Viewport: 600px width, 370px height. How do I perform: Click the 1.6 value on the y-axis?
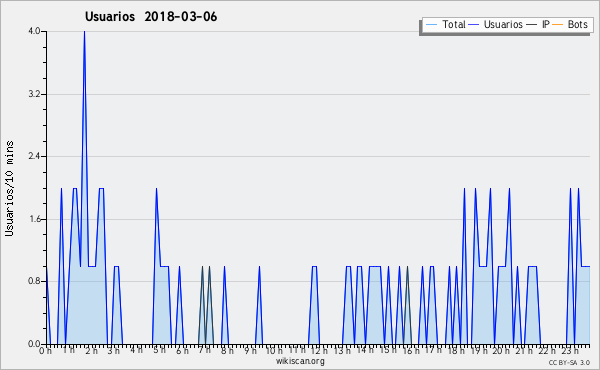[34, 219]
